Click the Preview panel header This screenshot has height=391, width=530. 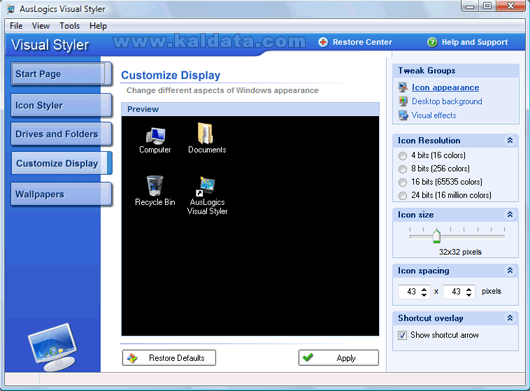[250, 109]
